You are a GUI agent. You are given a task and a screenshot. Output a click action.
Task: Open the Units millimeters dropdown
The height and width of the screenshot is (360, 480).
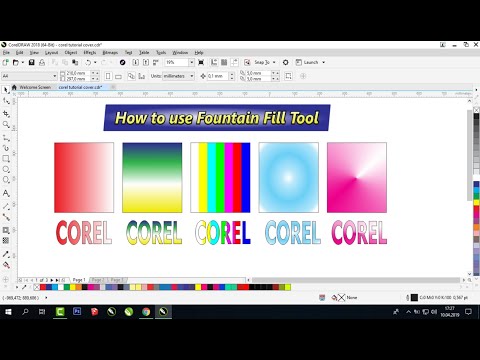coord(192,76)
